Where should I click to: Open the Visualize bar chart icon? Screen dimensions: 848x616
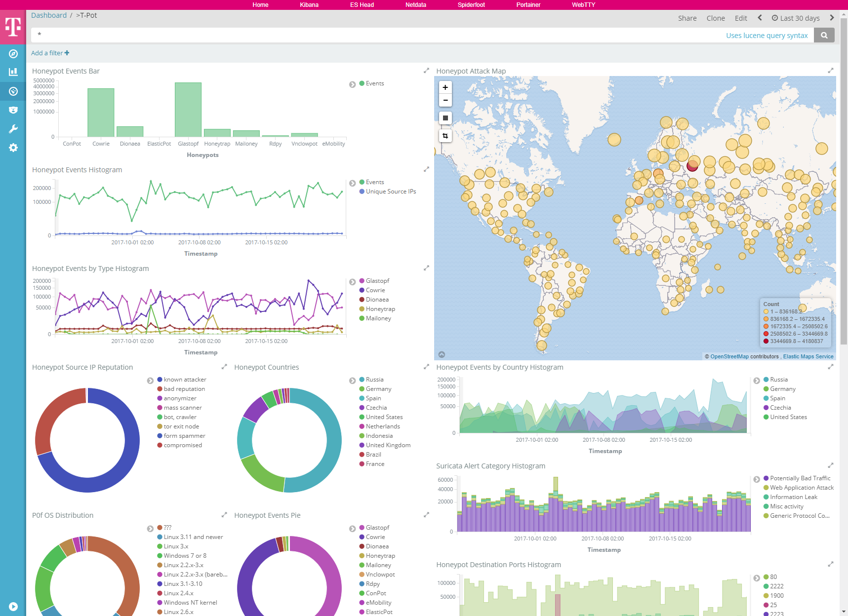(13, 72)
